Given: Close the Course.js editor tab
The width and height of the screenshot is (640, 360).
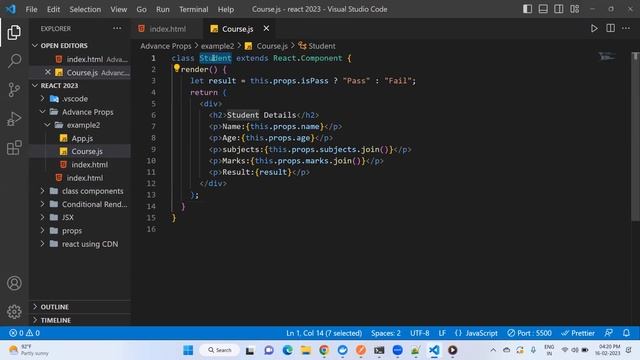Looking at the screenshot, I should 266,29.
